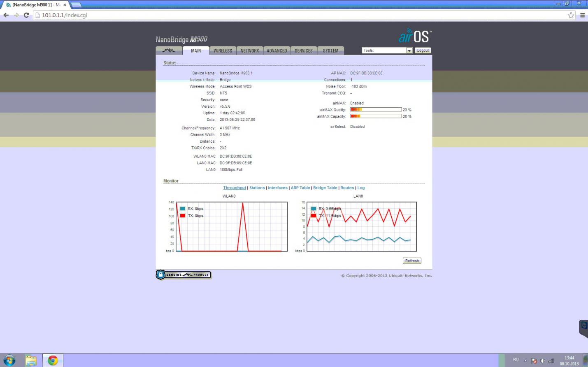This screenshot has height=367, width=588.
Task: Select the channel value 4 / 907 MHz
Action: pyautogui.click(x=230, y=128)
